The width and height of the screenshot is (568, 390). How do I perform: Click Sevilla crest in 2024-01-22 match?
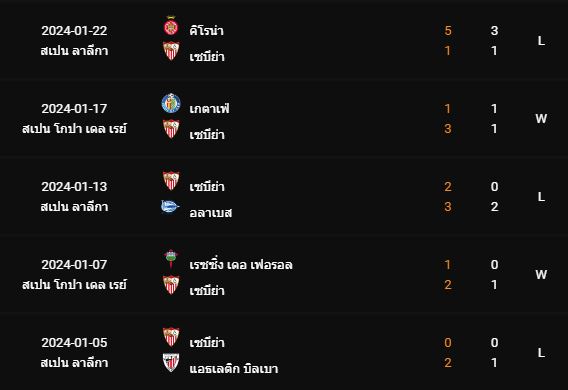pos(171,51)
